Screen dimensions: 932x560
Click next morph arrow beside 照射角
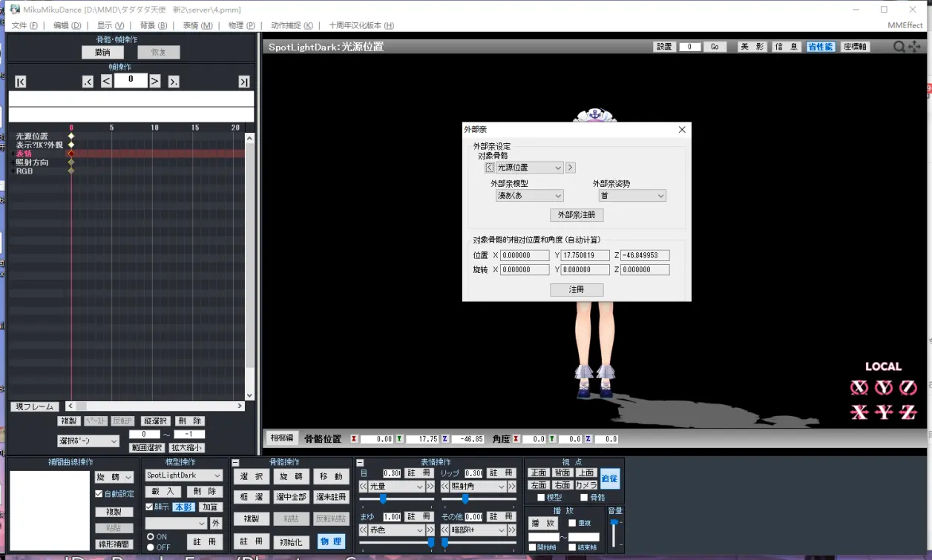pyautogui.click(x=511, y=487)
